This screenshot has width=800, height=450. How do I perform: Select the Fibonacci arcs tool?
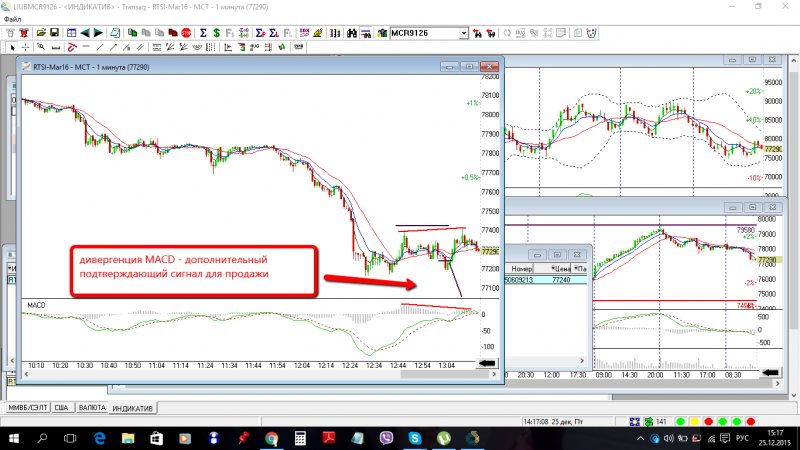point(196,47)
